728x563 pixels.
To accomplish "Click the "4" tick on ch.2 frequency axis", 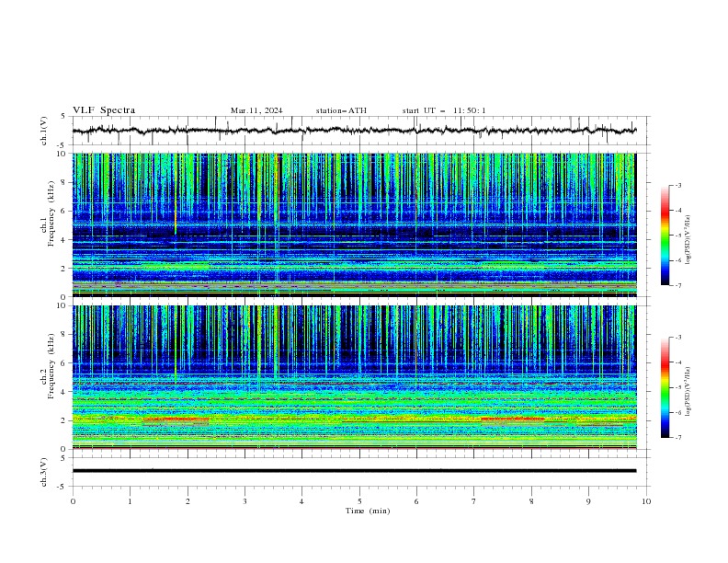I will point(65,392).
